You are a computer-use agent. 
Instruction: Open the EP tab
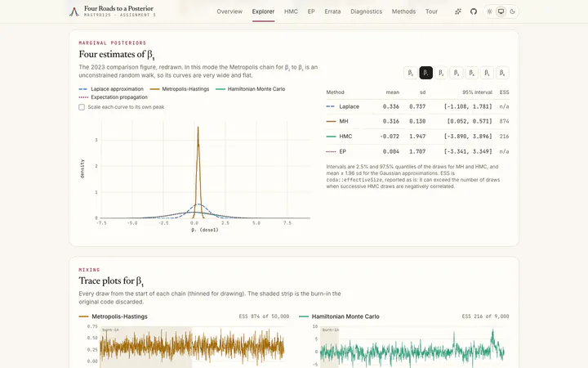pyautogui.click(x=311, y=11)
